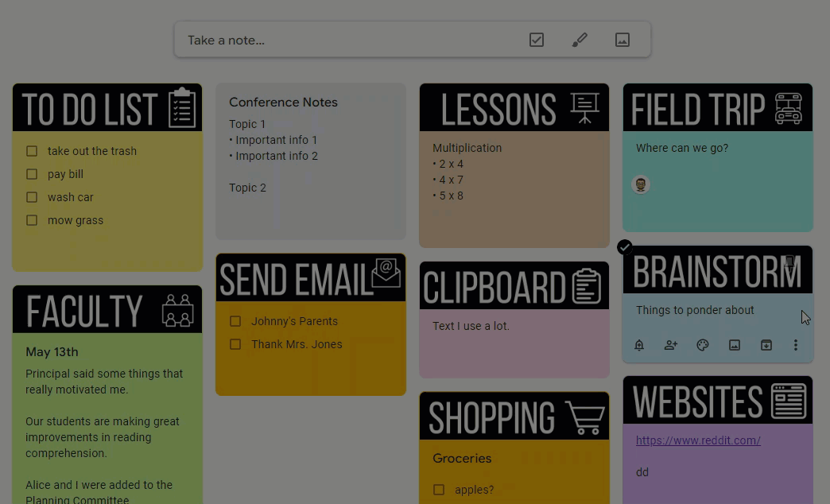Open the Conference Notes note
Image resolution: width=830 pixels, height=504 pixels.
(x=311, y=161)
